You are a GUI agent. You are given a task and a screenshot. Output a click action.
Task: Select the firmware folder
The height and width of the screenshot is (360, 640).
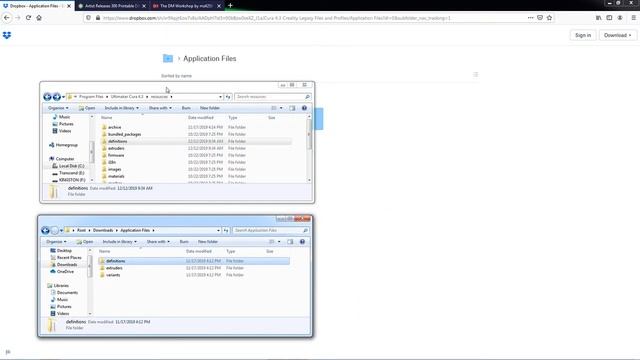(x=116, y=155)
